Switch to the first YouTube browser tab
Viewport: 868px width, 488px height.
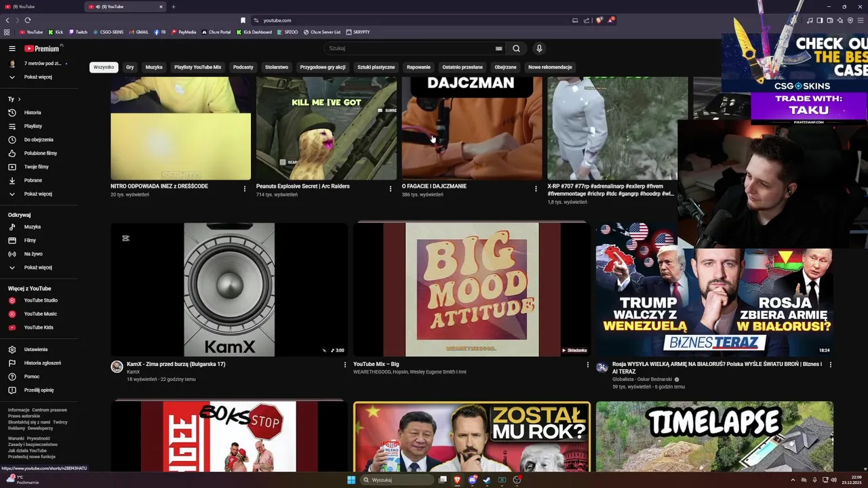41,7
